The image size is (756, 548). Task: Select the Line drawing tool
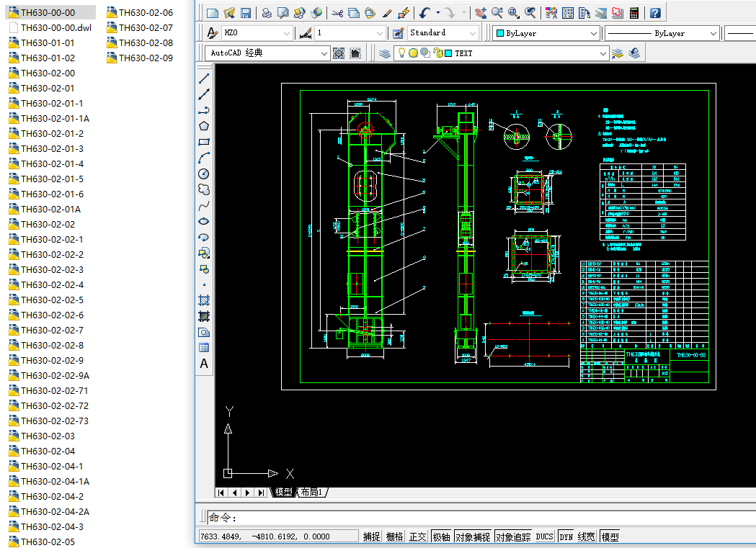204,78
